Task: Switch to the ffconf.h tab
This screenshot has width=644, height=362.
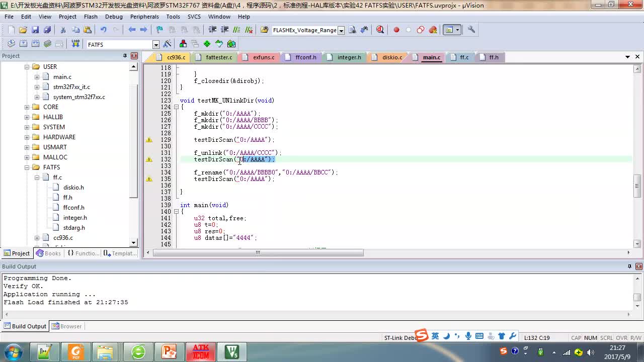Action: [301, 57]
